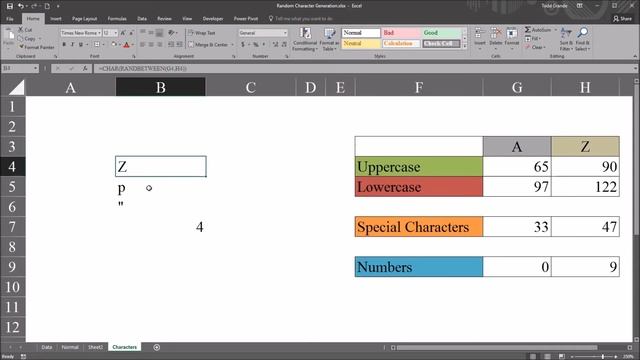Apply the Neutral cell style
Viewport: 640px width, 360px height.
point(361,43)
